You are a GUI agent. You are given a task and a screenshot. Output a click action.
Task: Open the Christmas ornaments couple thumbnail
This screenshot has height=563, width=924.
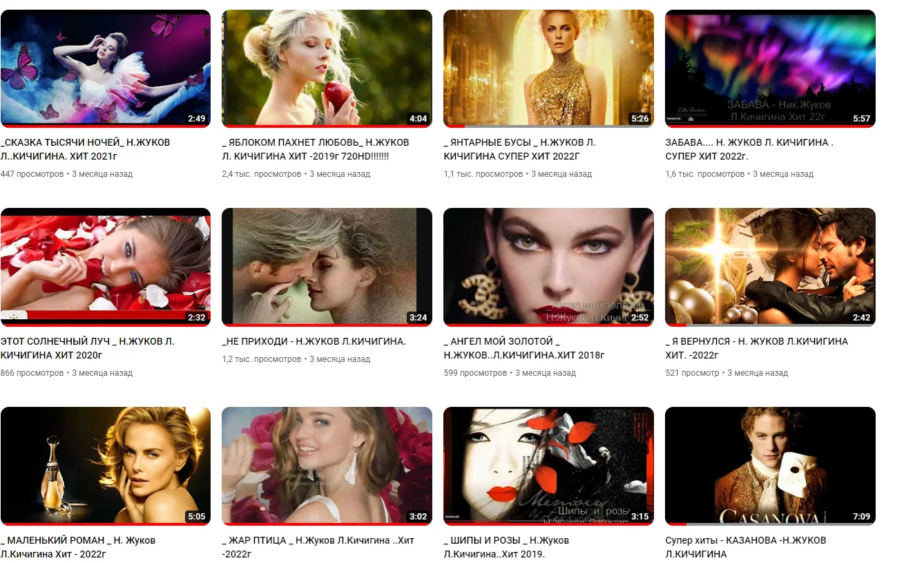pos(770,266)
